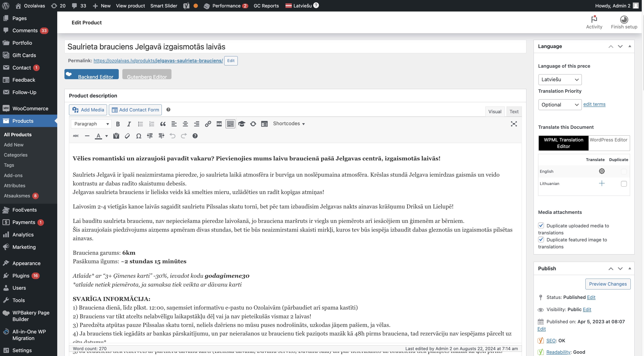Switch to the Text editor tab
This screenshot has width=644, height=356.
click(x=514, y=112)
